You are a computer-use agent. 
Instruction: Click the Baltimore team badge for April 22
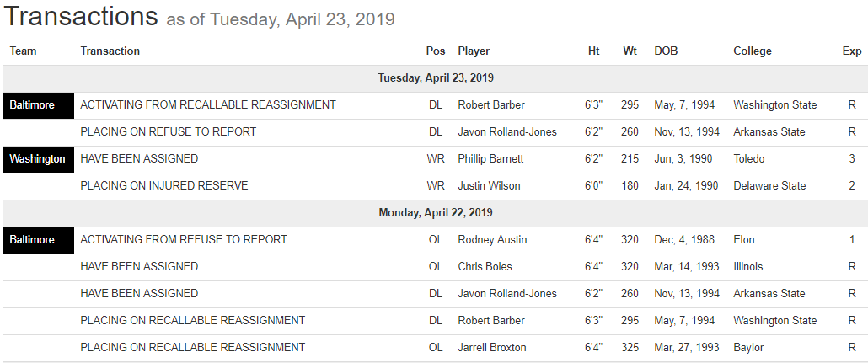pyautogui.click(x=32, y=240)
